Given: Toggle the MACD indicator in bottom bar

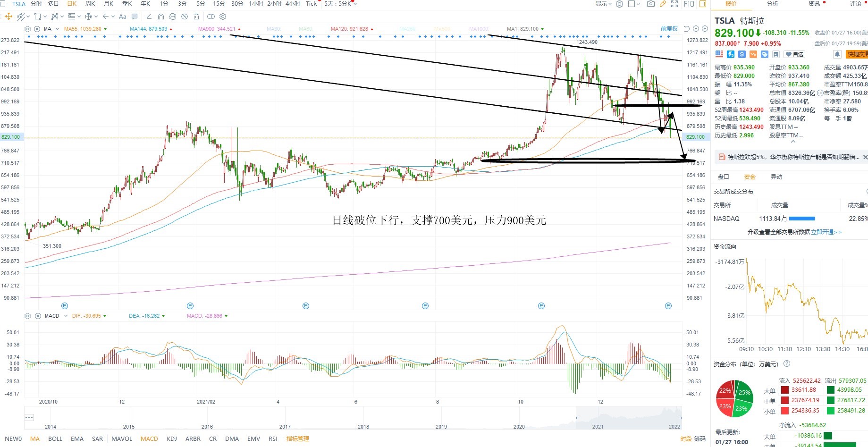Looking at the screenshot, I should (149, 439).
